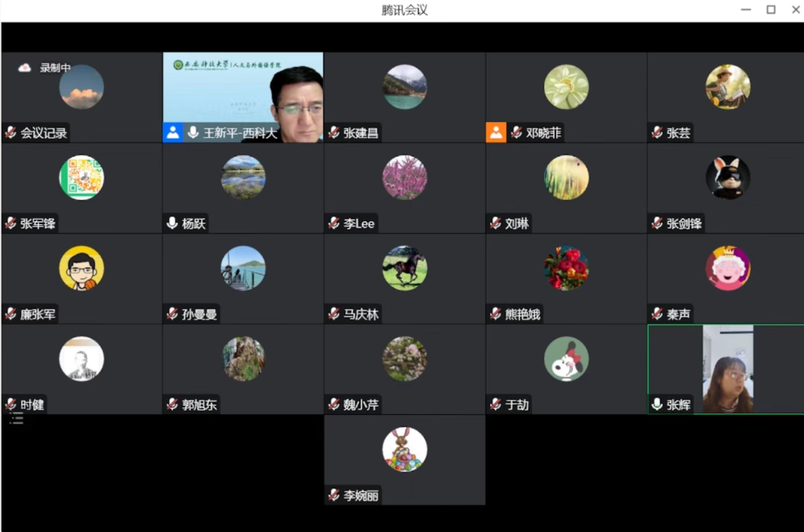Click the microphone icon next to 张辉
Viewport: 804px width, 532px height.
tap(657, 404)
